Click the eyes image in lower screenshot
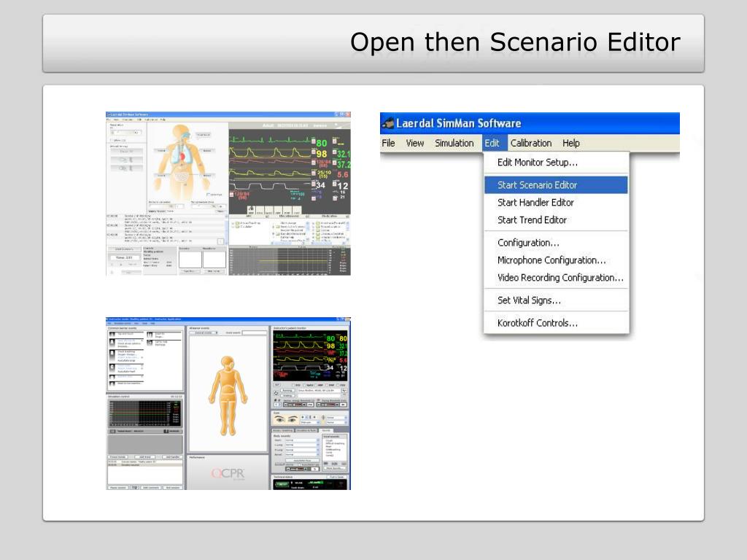The image size is (747, 560). (x=286, y=419)
